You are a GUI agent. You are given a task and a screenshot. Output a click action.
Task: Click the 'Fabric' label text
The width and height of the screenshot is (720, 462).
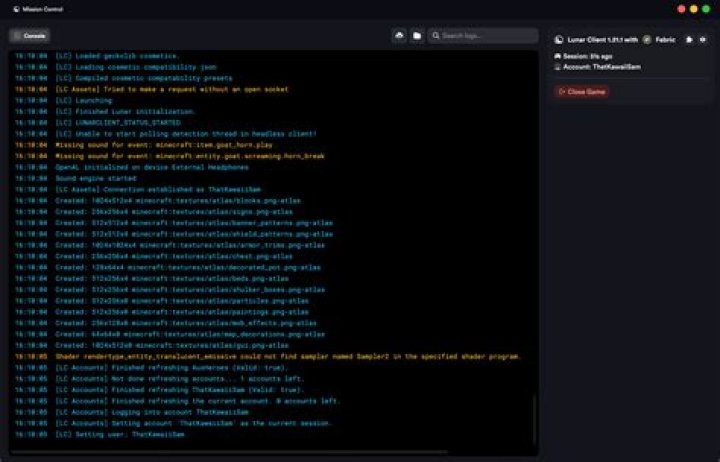(x=665, y=40)
